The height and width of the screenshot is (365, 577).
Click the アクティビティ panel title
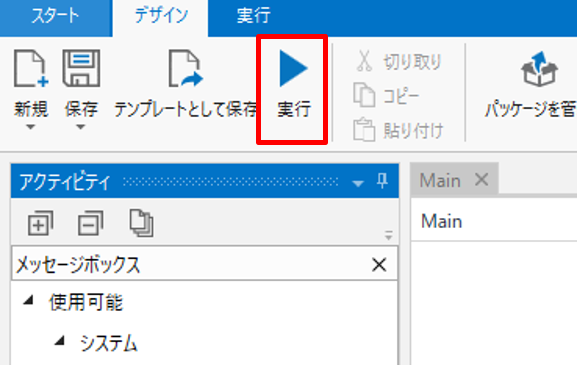64,182
